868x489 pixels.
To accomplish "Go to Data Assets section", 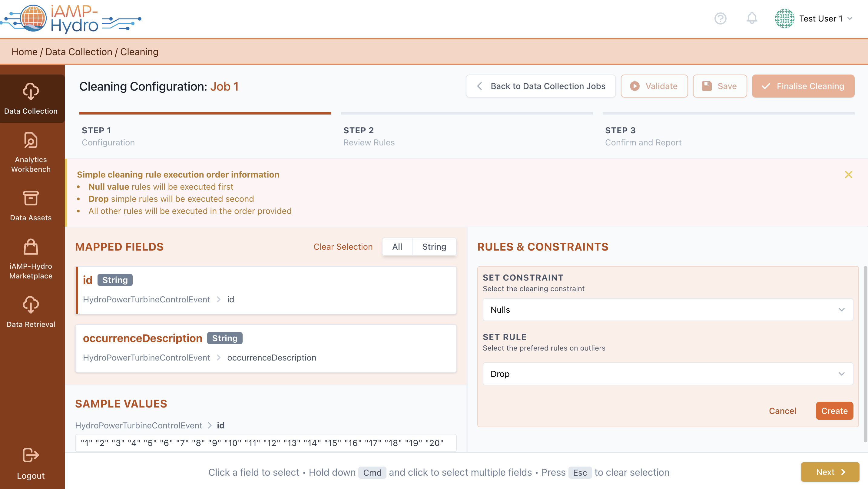I will tap(31, 206).
